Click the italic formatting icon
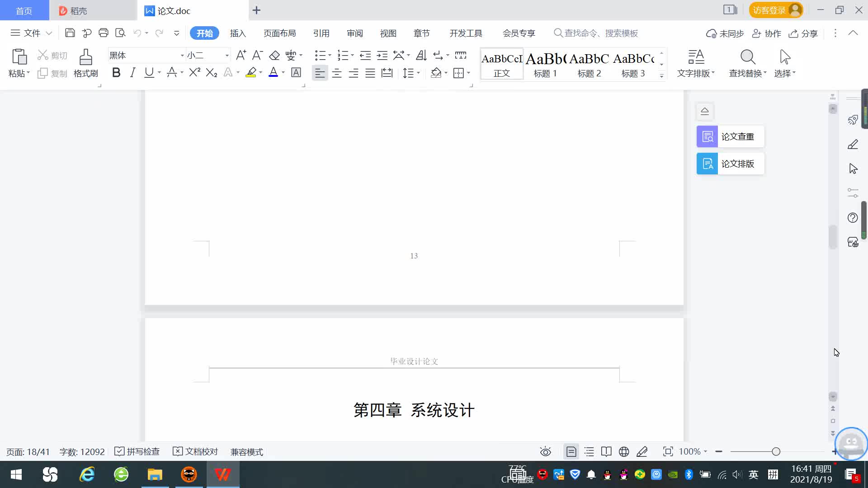This screenshot has width=868, height=488. (x=132, y=73)
